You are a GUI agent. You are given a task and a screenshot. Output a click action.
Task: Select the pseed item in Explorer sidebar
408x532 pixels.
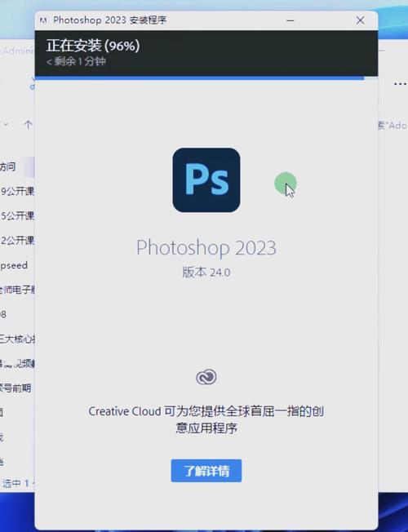(14, 265)
